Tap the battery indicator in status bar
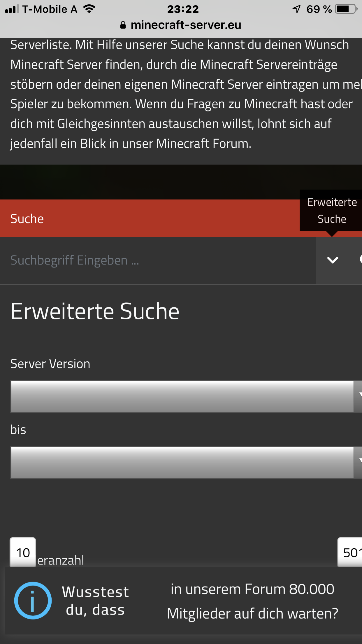Screen dimensions: 362x644 tap(346, 9)
